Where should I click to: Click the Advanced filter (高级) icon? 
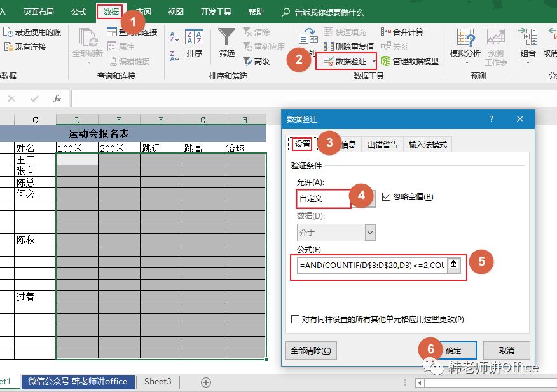[x=248, y=62]
